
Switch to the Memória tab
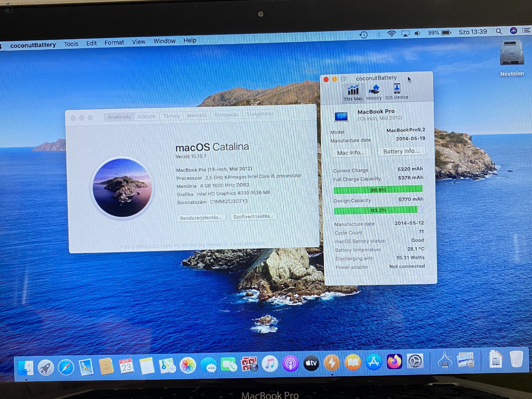pos(197,116)
